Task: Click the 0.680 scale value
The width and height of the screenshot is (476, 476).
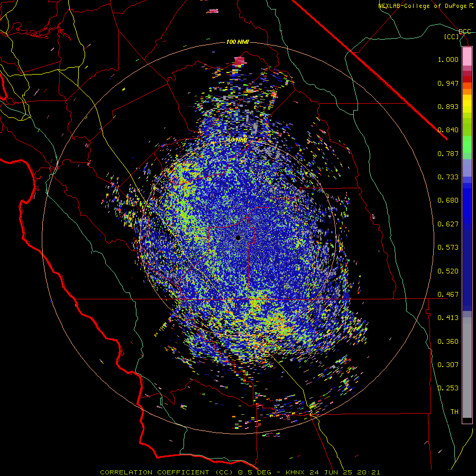Action: [448, 200]
